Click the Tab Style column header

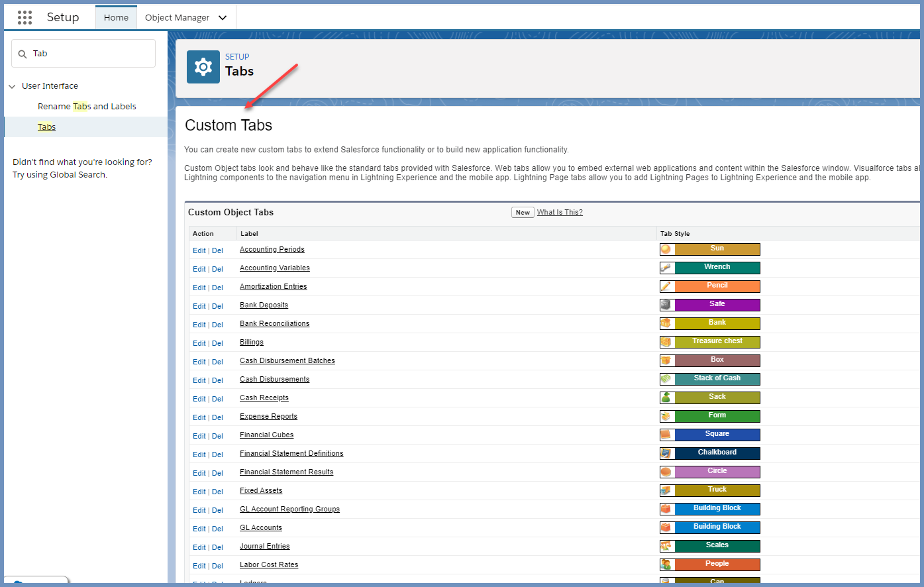click(x=675, y=233)
